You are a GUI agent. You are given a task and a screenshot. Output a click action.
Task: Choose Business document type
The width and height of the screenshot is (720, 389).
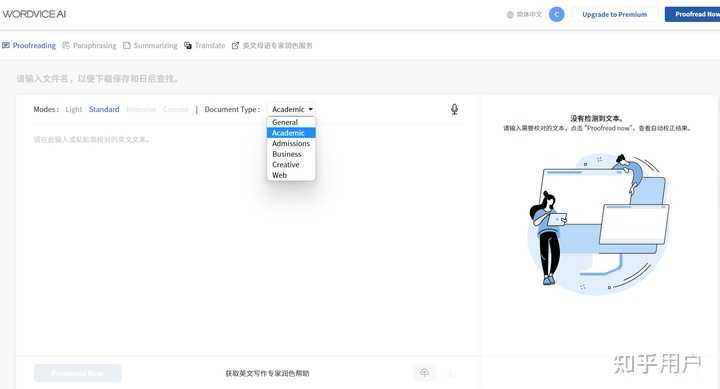click(291, 154)
